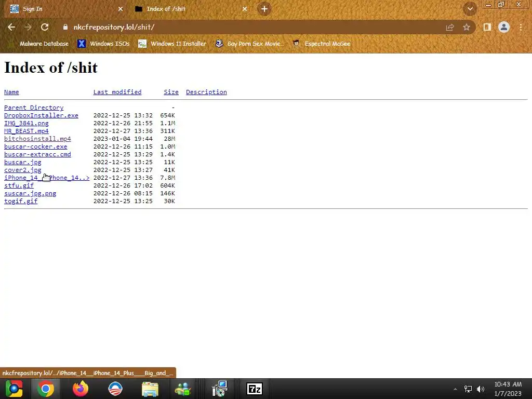
Task: Sort listing by Name column
Action: (11, 92)
